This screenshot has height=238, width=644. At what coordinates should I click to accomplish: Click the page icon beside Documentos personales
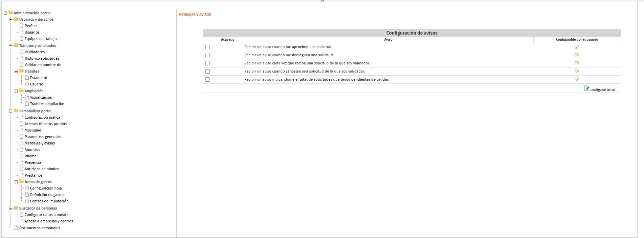[x=16, y=228]
